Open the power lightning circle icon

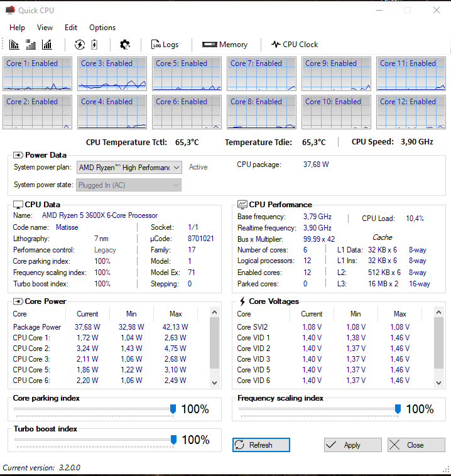pyautogui.click(x=80, y=45)
